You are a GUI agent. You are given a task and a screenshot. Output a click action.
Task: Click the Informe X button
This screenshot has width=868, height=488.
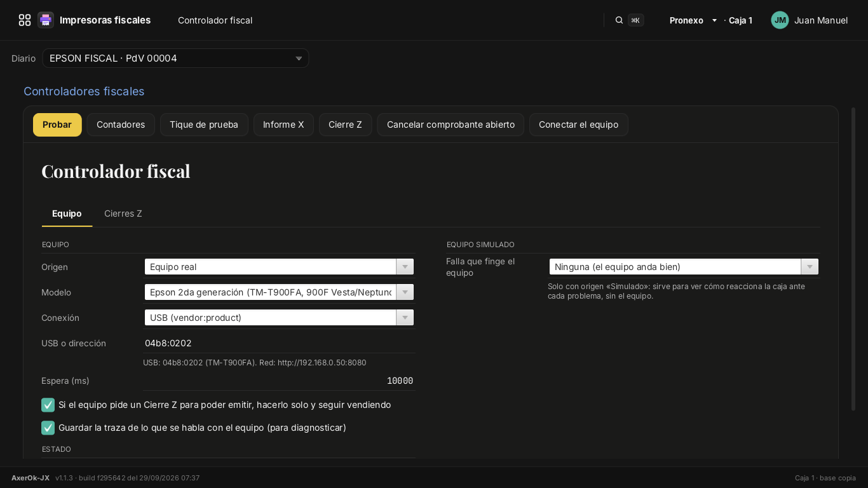(283, 125)
